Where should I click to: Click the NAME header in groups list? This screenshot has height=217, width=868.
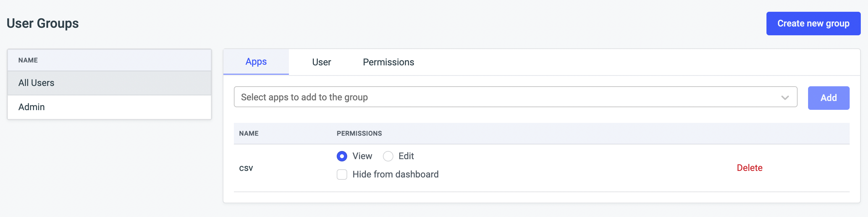[x=28, y=60]
